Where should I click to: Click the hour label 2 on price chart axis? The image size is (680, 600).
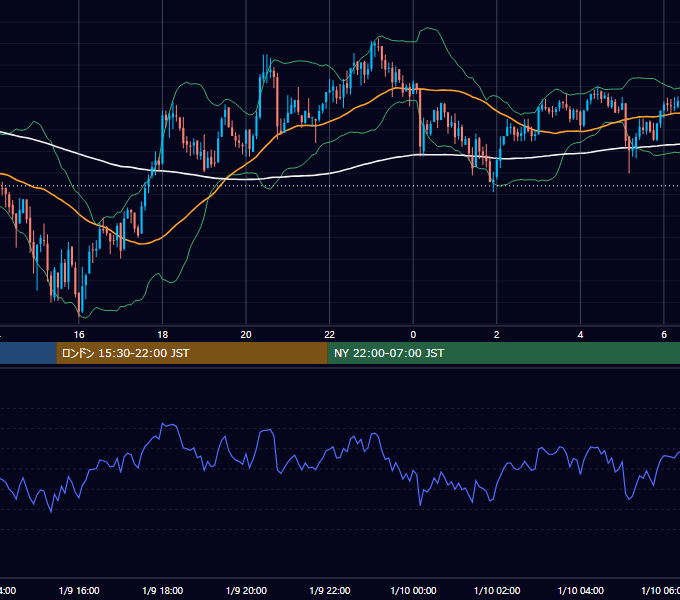click(x=497, y=335)
